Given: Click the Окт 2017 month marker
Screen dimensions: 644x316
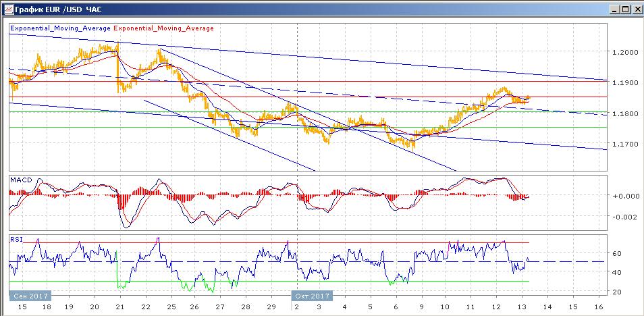Looking at the screenshot, I should click(x=311, y=296).
